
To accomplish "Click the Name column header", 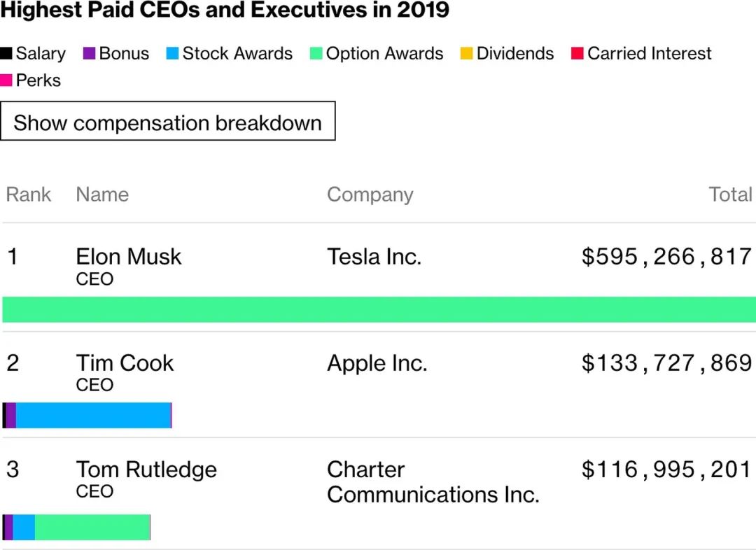I will (102, 195).
